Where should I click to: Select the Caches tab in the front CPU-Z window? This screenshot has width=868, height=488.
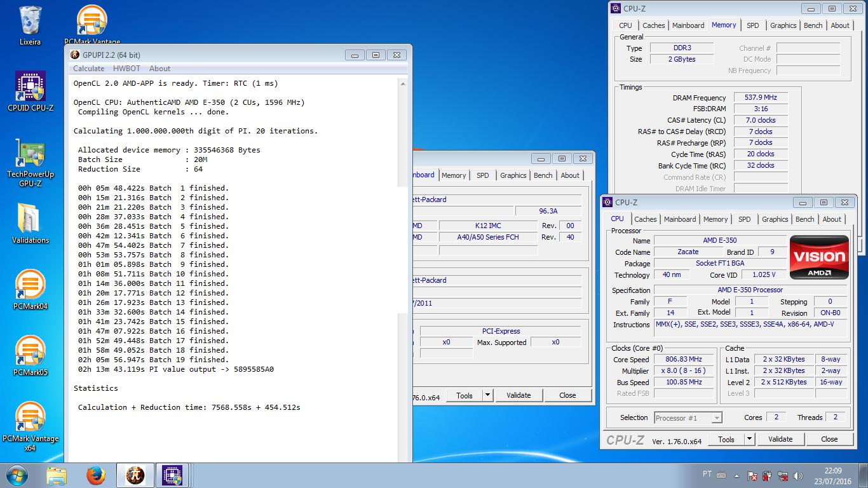pos(645,219)
